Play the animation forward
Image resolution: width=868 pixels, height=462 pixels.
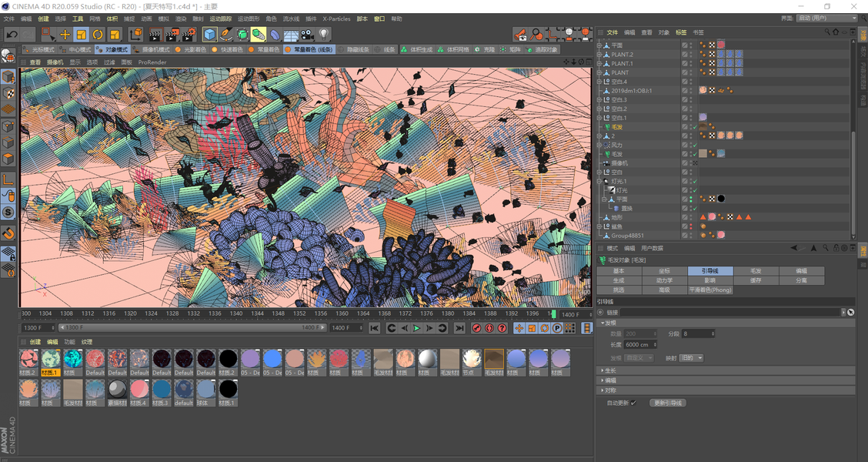pyautogui.click(x=417, y=329)
